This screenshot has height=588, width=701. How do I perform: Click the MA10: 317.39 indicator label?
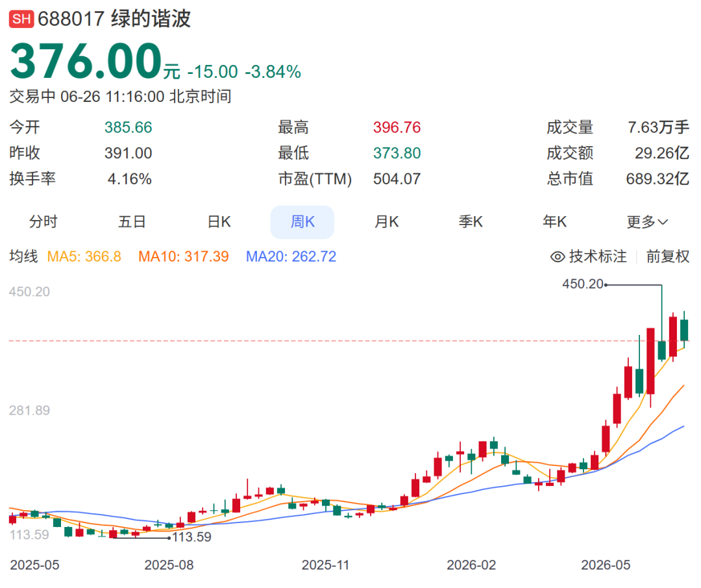point(183,256)
